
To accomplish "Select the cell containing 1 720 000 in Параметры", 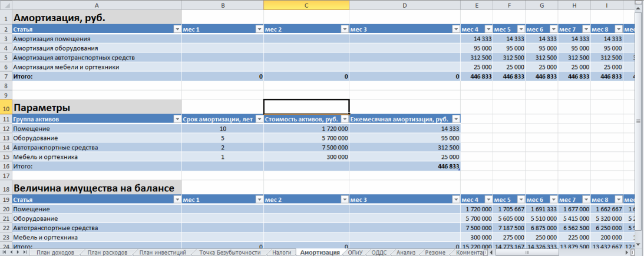I will coord(306,128).
